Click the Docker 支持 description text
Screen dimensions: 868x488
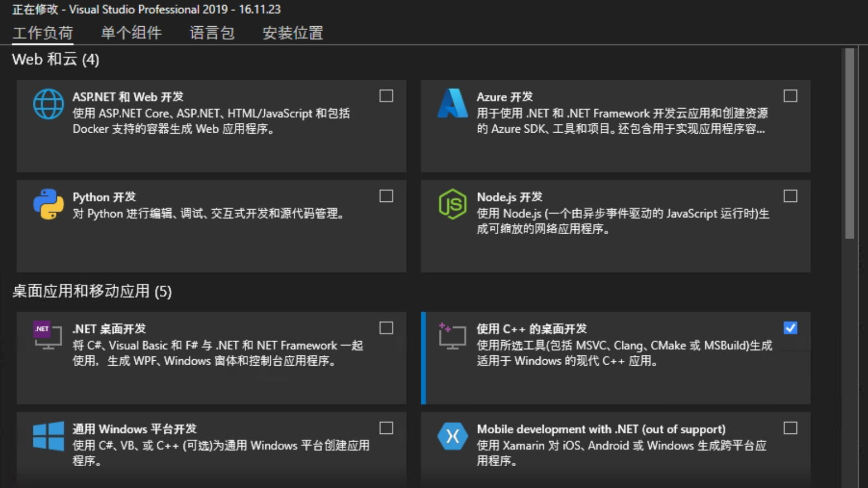tap(211, 121)
